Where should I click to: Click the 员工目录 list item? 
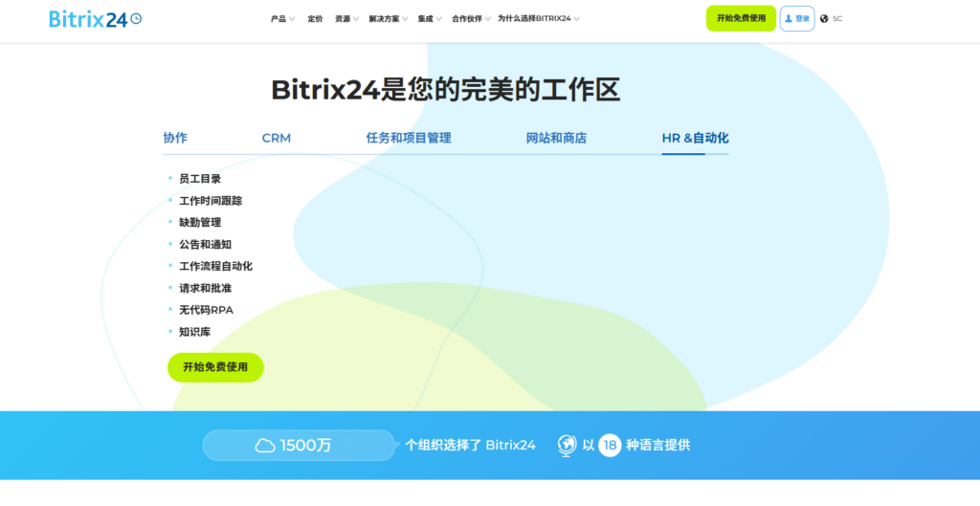(200, 179)
